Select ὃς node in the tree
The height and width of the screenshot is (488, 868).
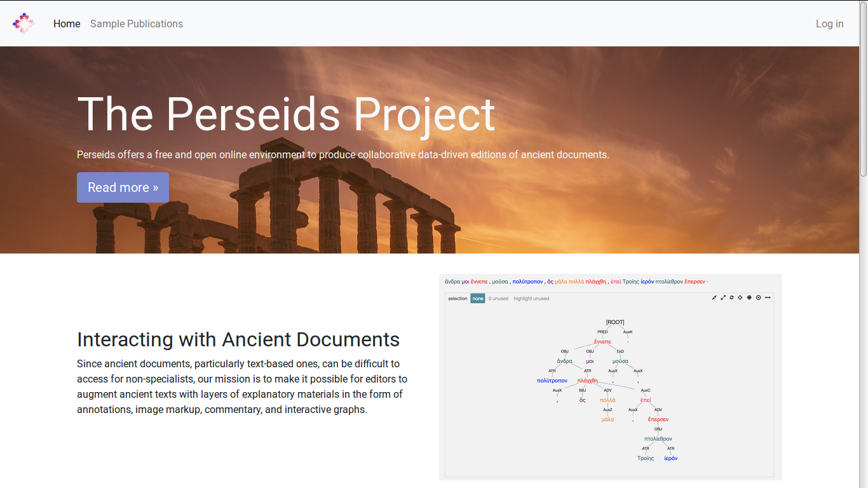tap(582, 400)
